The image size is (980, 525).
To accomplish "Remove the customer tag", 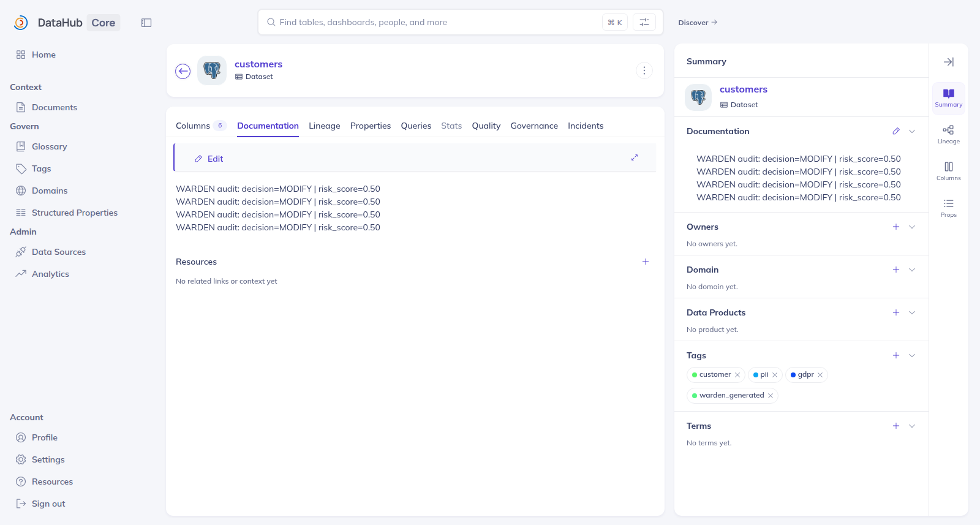I will tap(737, 375).
